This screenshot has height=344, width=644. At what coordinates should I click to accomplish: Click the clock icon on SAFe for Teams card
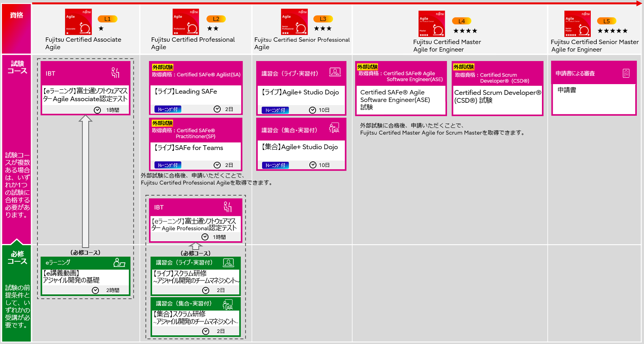(x=217, y=165)
